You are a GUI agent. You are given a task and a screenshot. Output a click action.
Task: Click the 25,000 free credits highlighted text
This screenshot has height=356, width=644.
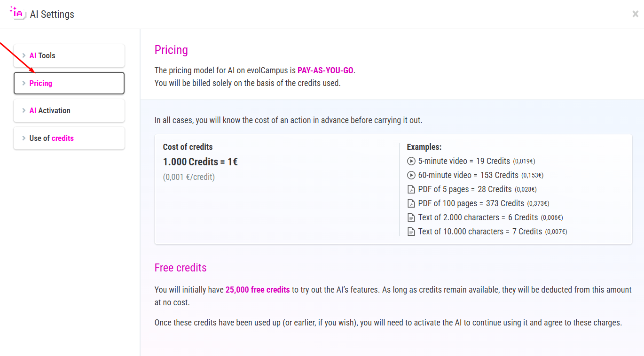click(x=258, y=290)
